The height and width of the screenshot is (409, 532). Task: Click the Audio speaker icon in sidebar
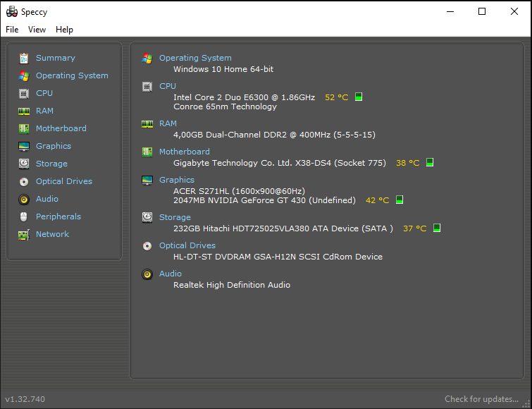coord(24,199)
